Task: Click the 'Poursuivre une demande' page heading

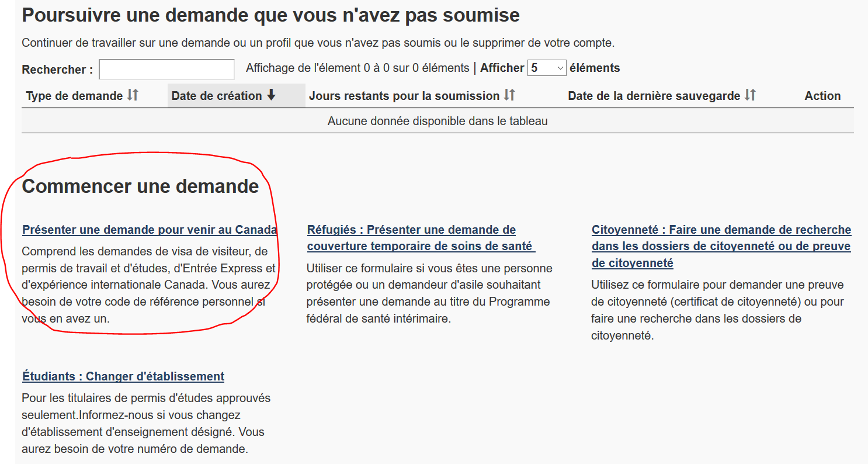Action: click(x=270, y=15)
